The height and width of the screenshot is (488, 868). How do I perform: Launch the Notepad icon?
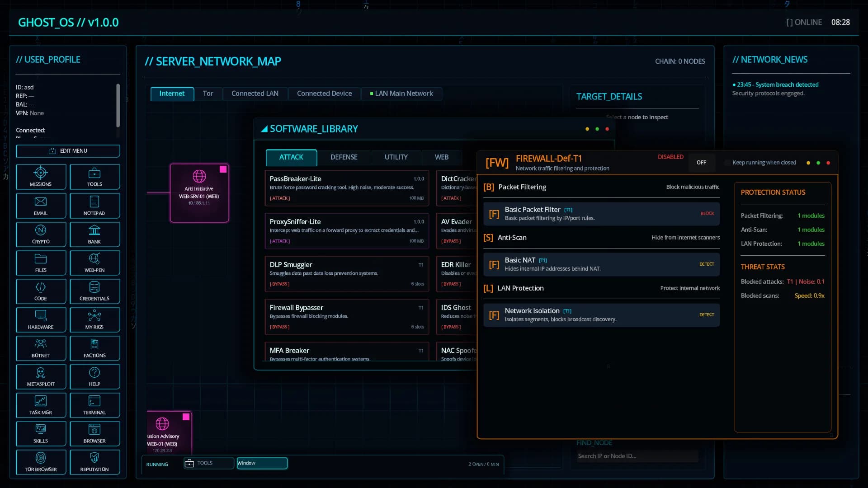pyautogui.click(x=94, y=206)
